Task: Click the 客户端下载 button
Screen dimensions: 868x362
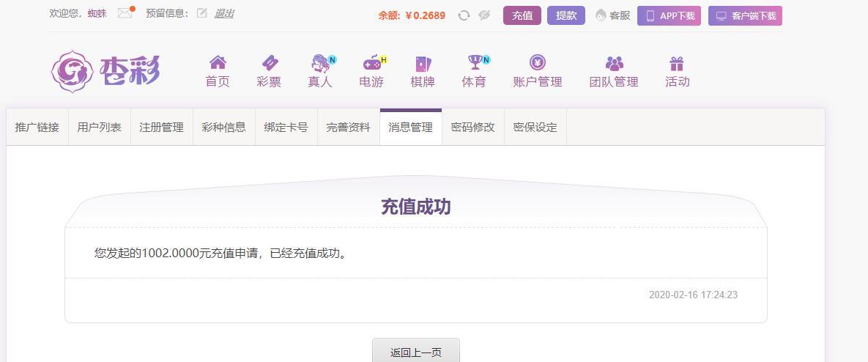Action: tap(745, 15)
